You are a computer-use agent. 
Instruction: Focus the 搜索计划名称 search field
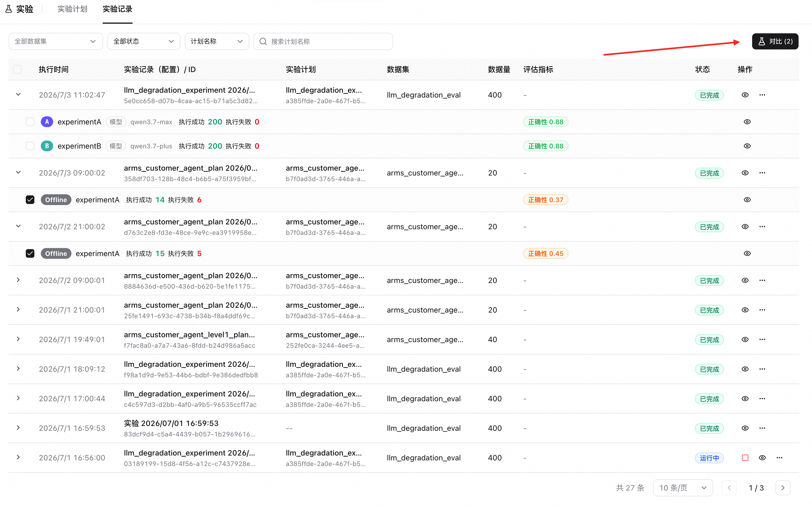click(323, 41)
